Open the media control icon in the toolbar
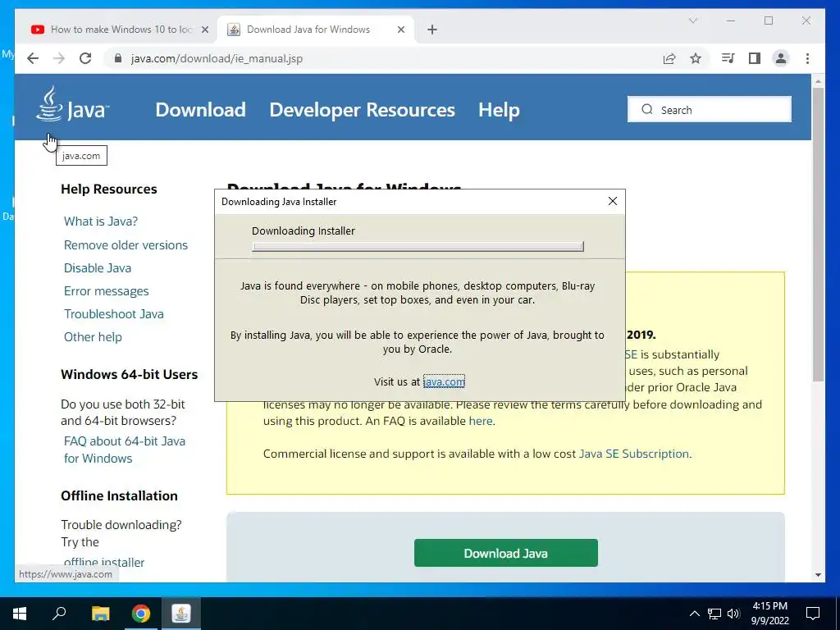840x630 pixels. (728, 58)
